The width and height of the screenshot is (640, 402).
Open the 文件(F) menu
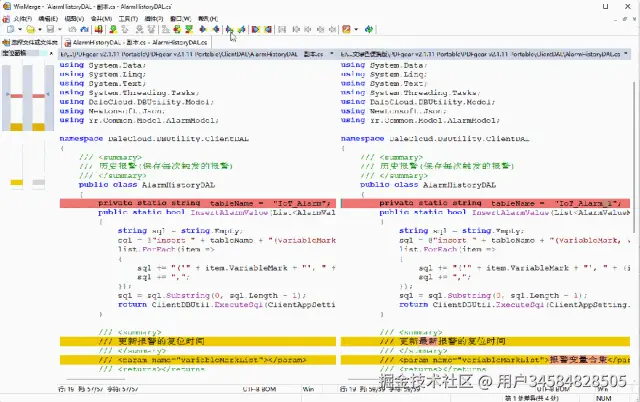click(22, 19)
